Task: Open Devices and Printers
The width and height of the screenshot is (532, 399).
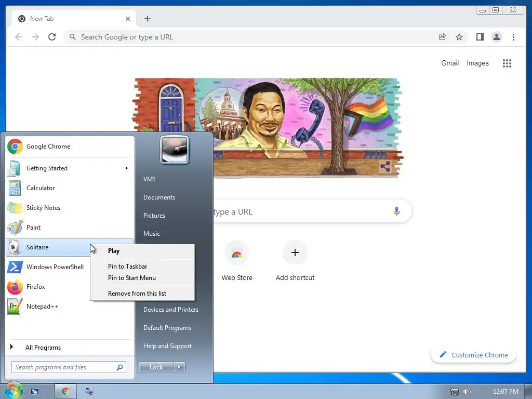Action: (x=170, y=310)
